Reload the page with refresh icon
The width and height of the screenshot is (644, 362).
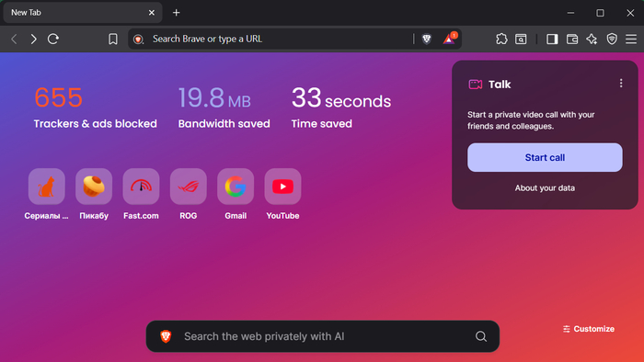[53, 39]
